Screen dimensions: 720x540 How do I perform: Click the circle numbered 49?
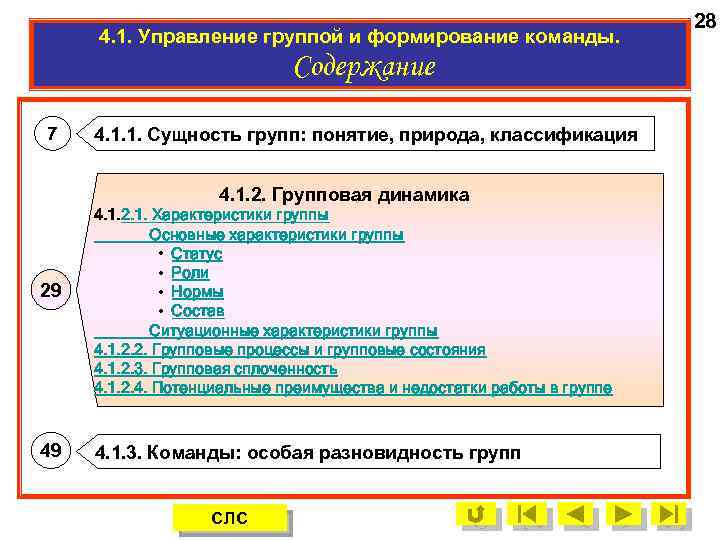pyautogui.click(x=51, y=450)
